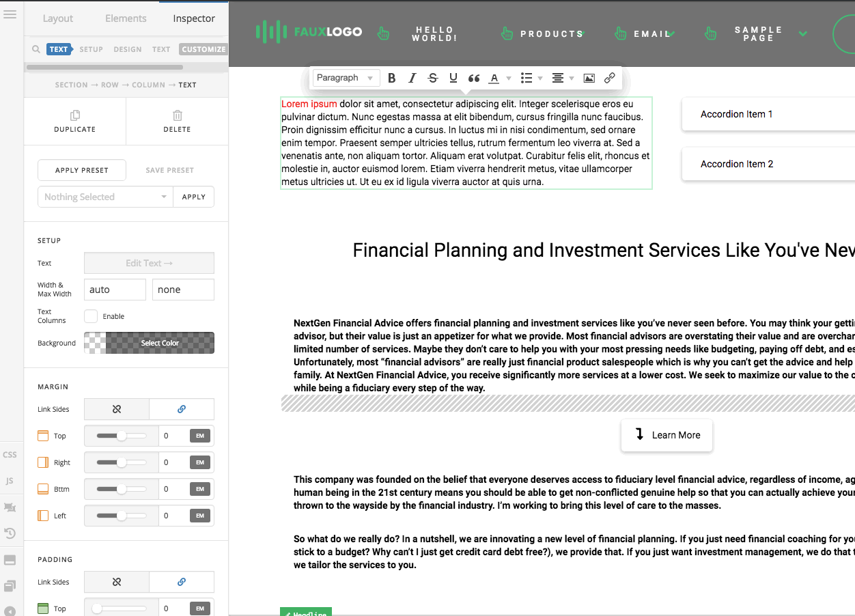Insert an image from toolbar
Image resolution: width=855 pixels, height=616 pixels.
tap(589, 78)
